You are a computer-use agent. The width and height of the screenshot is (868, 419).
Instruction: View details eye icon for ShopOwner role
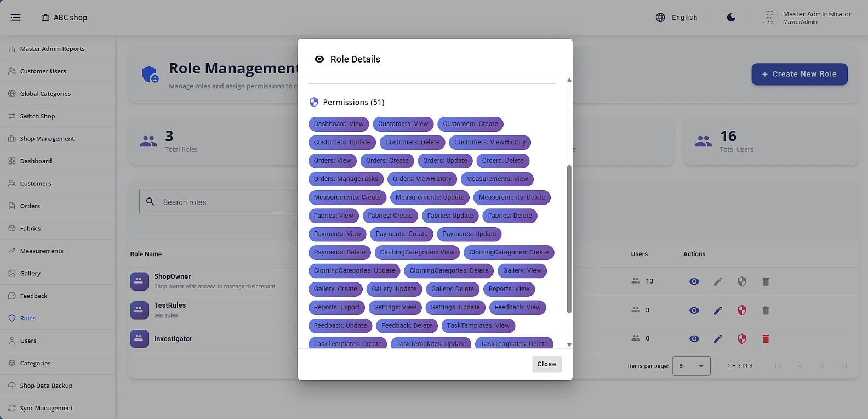[694, 281]
